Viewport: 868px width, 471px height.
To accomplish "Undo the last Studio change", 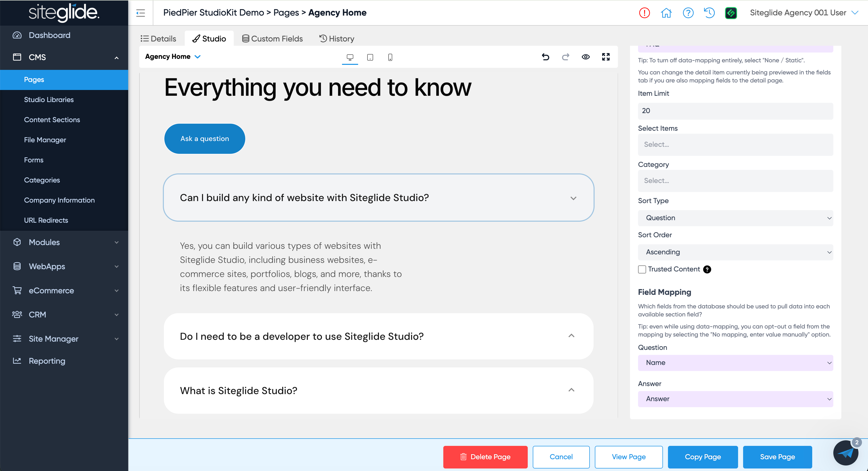I will (x=546, y=57).
